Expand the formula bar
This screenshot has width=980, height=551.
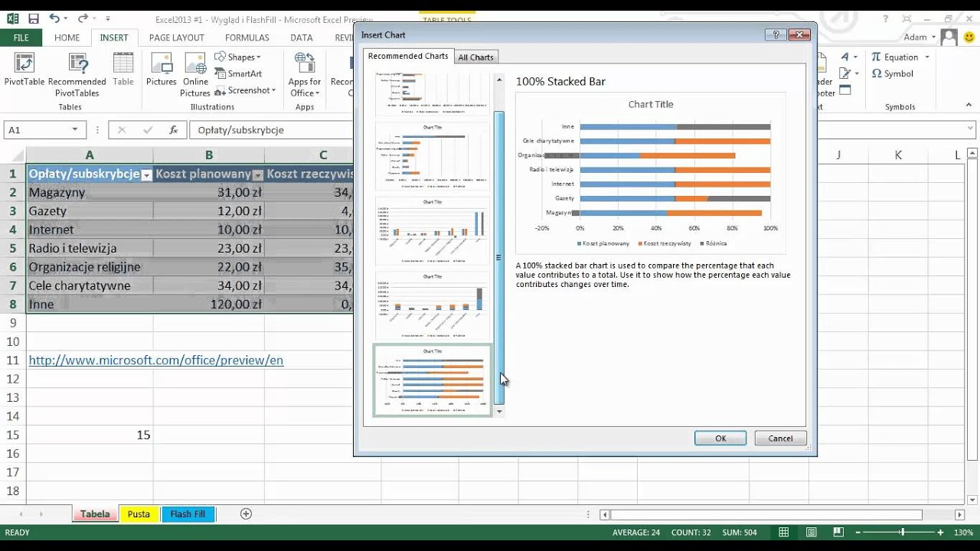tap(971, 129)
